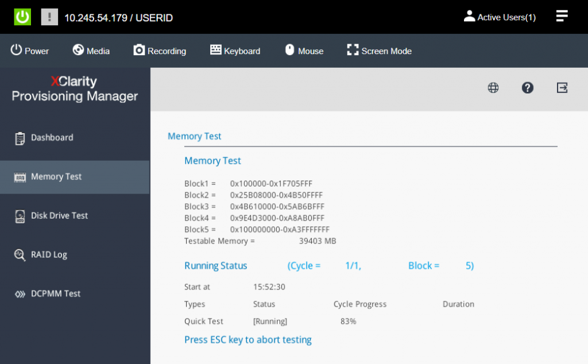Click the Memory Test page heading
The width and height of the screenshot is (588, 364).
pos(194,136)
